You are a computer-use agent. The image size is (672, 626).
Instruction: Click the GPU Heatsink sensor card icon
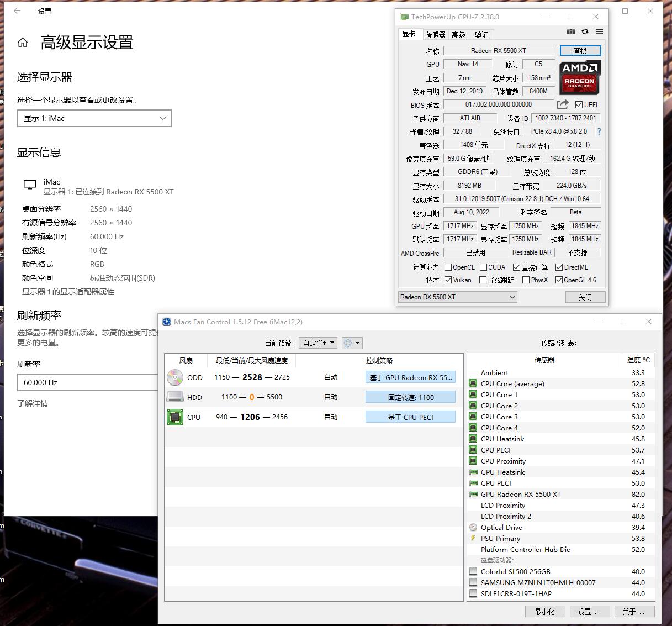click(x=473, y=472)
